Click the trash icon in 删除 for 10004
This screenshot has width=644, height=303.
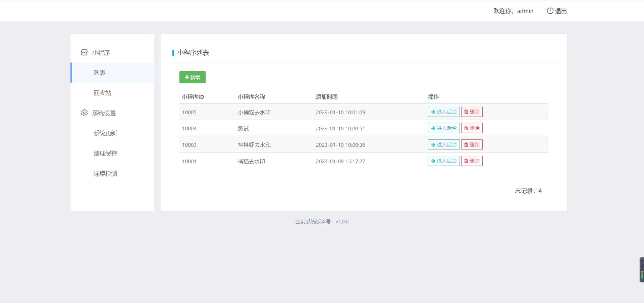[466, 128]
